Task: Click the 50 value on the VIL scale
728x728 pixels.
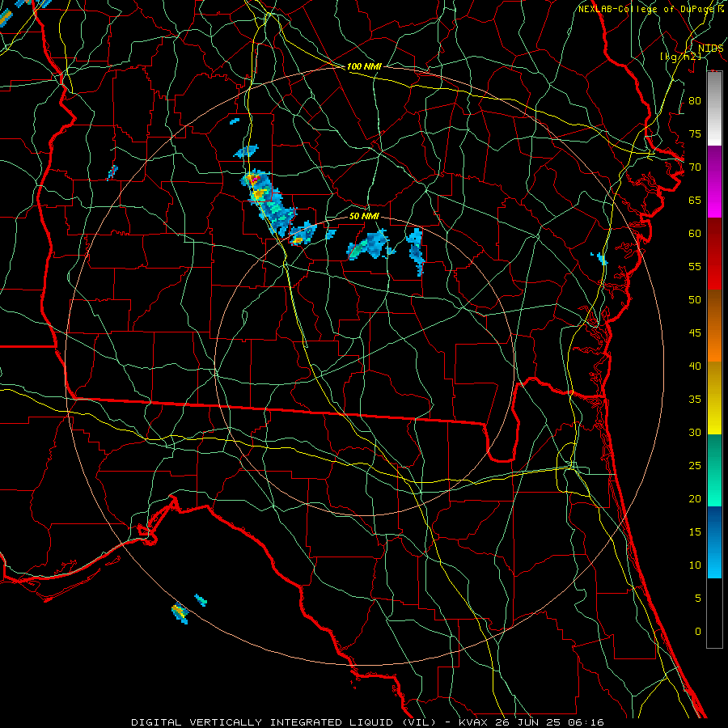Action: pyautogui.click(x=695, y=299)
